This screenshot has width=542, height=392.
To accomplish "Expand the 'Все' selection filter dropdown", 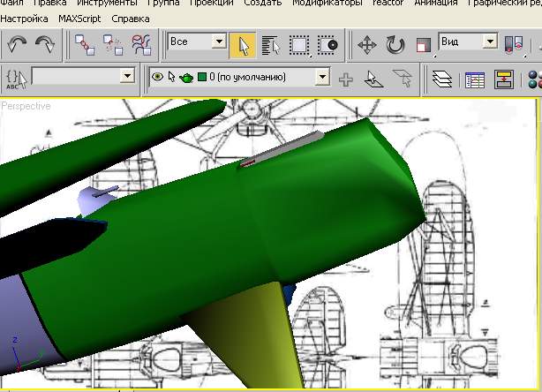I will coord(218,42).
